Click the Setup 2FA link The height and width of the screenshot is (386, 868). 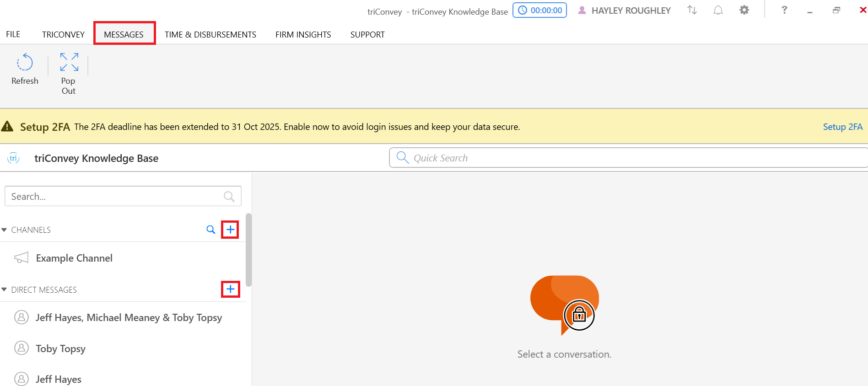842,127
